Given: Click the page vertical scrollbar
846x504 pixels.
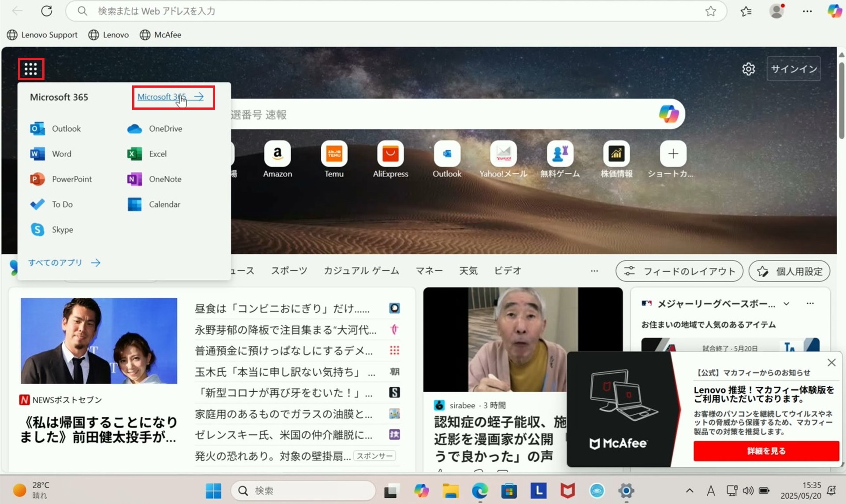Looking at the screenshot, I should tap(841, 101).
